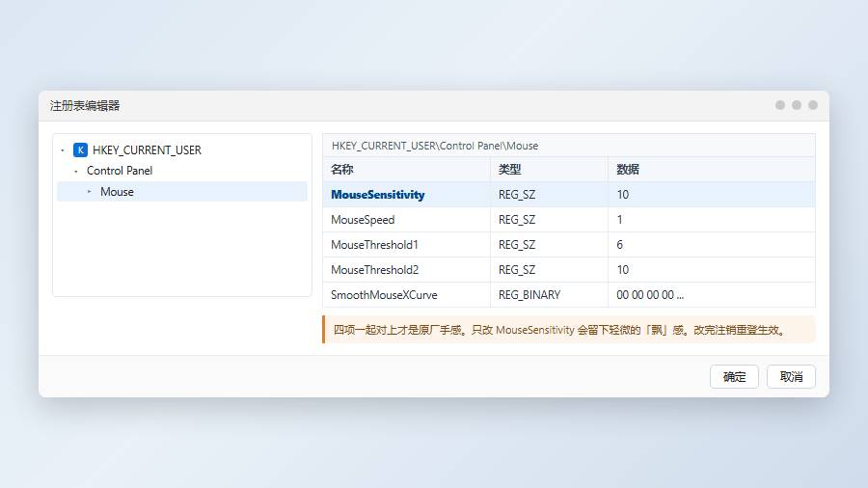The height and width of the screenshot is (488, 868).
Task: Click data value 10 of MouseThreshold2
Action: click(623, 270)
